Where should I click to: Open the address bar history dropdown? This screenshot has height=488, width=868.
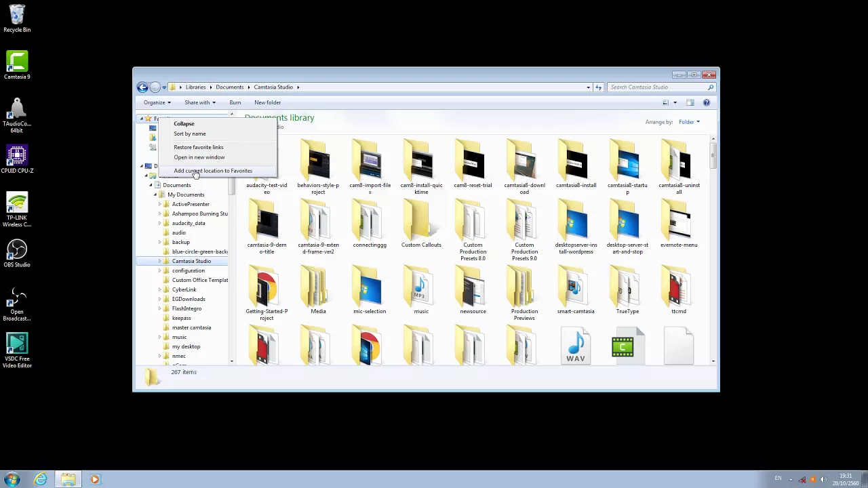click(588, 87)
